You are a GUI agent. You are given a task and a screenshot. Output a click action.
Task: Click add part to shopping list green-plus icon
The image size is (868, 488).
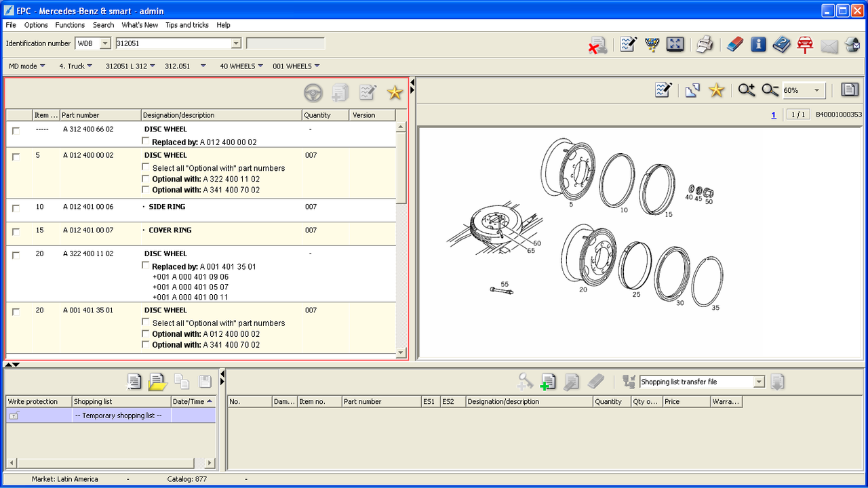pos(547,382)
